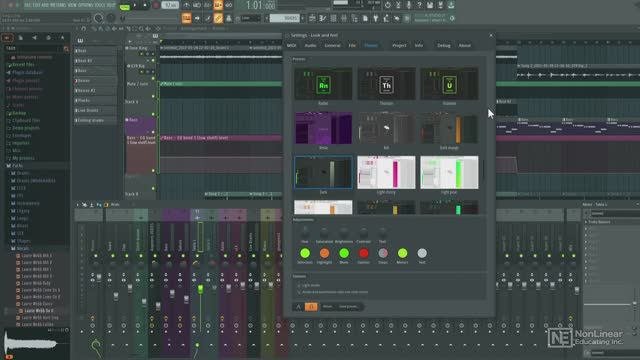
Task: Click the Saturation adjustment knob
Action: 324,233
